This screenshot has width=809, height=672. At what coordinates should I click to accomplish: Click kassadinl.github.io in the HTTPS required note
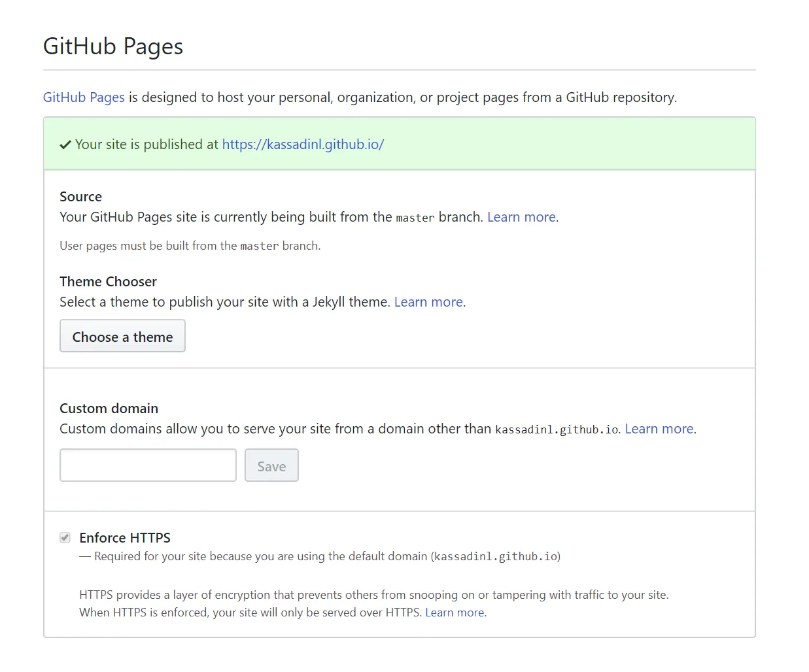[496, 556]
